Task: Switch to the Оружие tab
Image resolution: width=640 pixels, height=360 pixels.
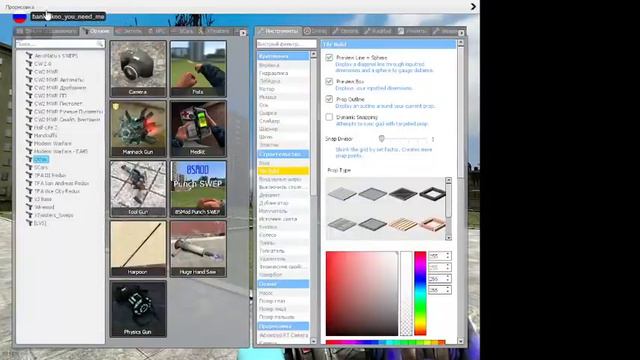Action: (x=96, y=31)
